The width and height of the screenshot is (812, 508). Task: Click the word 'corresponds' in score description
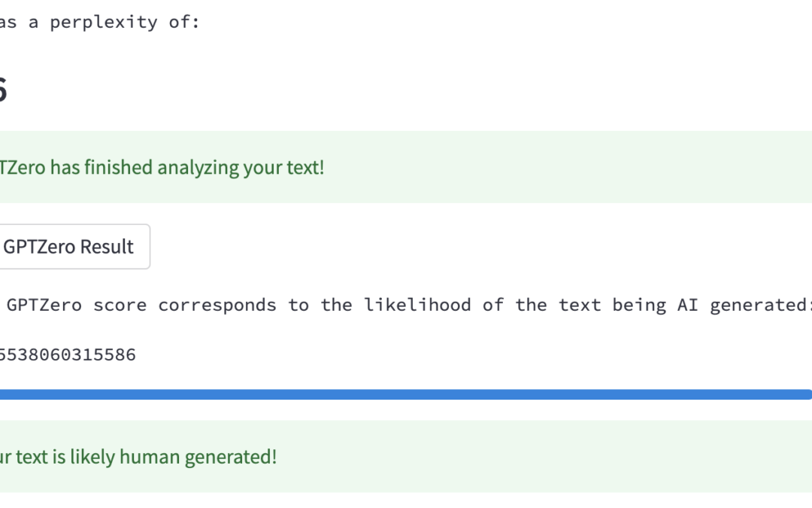(217, 305)
